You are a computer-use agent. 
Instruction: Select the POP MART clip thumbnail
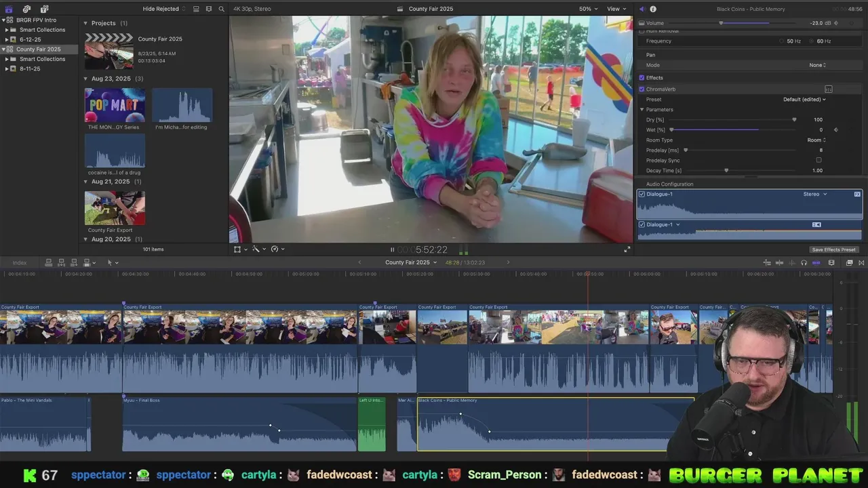click(x=115, y=105)
